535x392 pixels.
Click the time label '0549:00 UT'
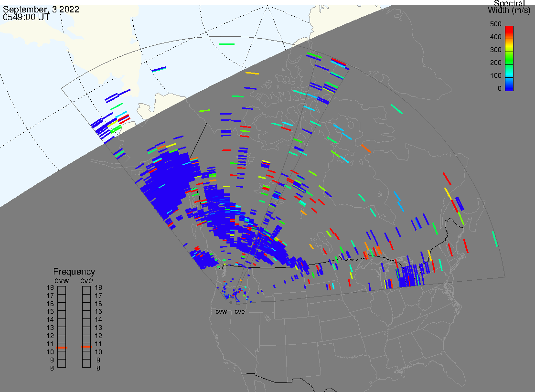pyautogui.click(x=26, y=17)
